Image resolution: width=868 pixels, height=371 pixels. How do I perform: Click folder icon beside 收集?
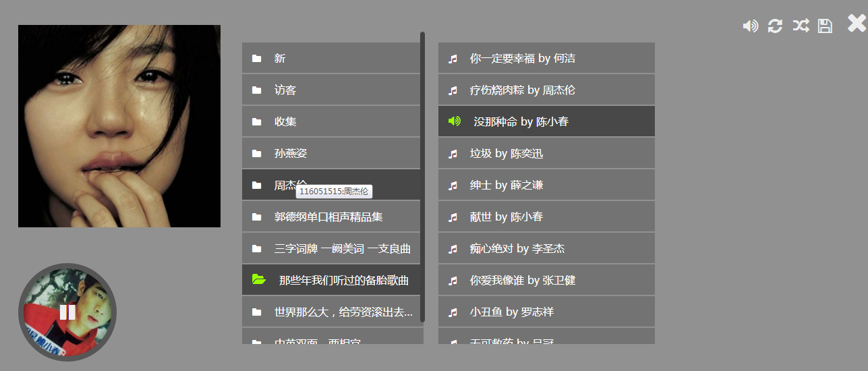click(256, 122)
